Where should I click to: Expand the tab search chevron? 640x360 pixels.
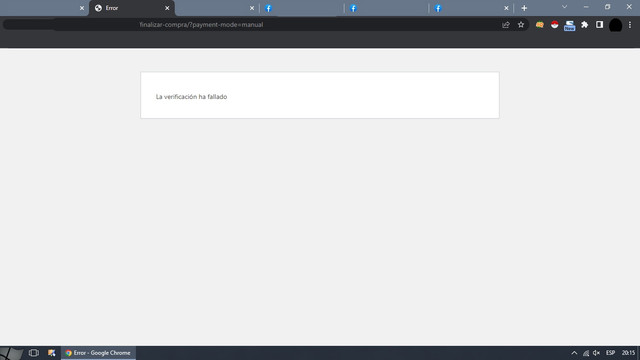[564, 7]
